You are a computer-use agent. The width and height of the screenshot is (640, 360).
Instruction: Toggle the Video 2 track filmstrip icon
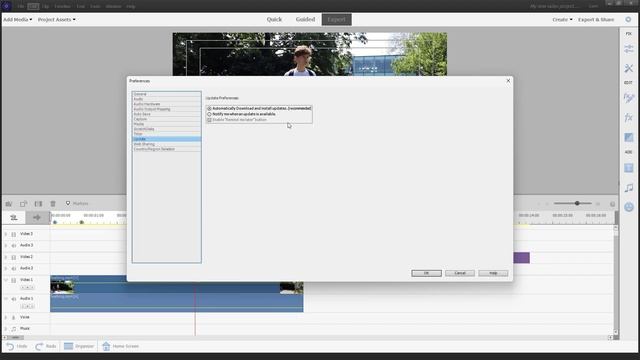point(13,257)
